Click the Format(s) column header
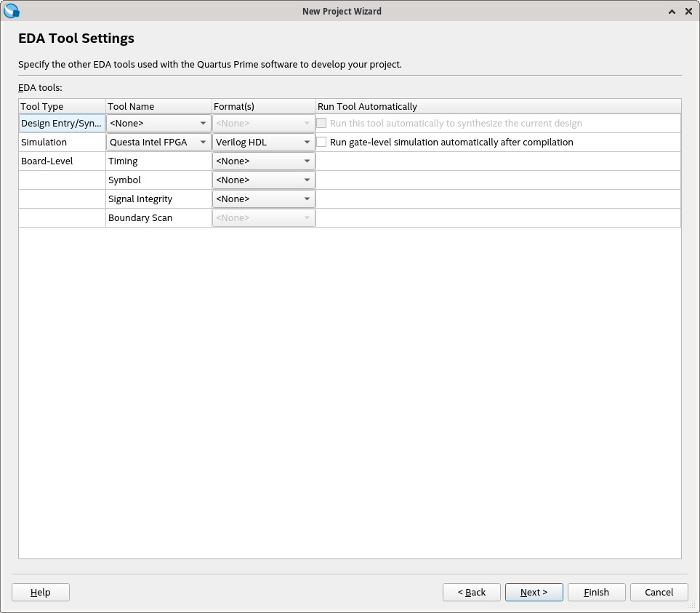Image resolution: width=700 pixels, height=613 pixels. (263, 106)
